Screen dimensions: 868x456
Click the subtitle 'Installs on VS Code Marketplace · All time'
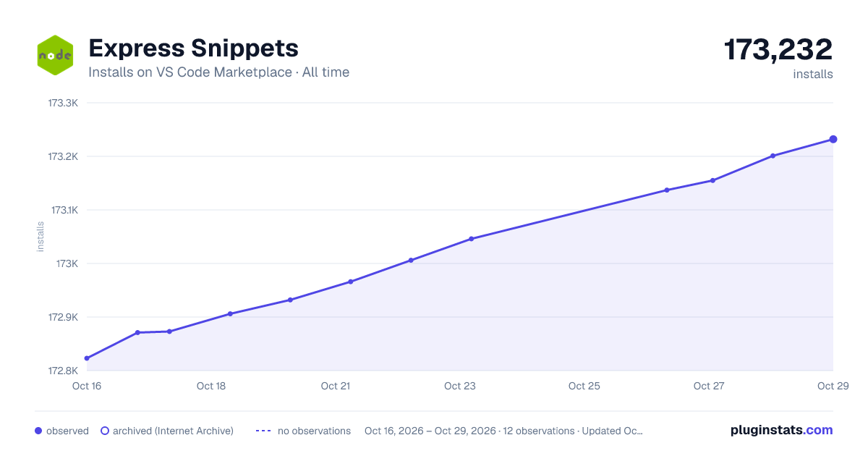coord(218,72)
